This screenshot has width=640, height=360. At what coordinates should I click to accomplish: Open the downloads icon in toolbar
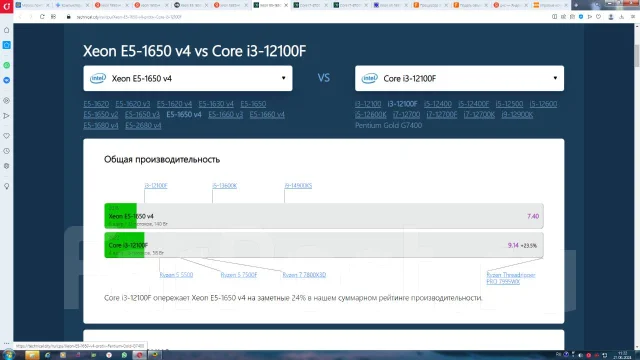[622, 17]
